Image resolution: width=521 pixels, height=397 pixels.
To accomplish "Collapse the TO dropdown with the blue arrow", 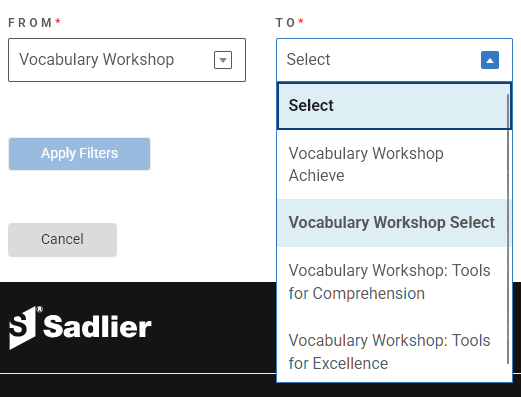I will [490, 60].
